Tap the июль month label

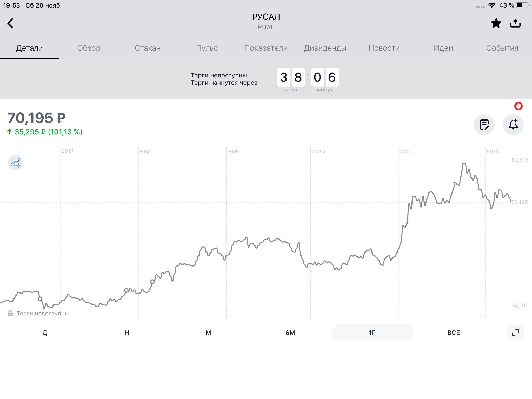319,151
